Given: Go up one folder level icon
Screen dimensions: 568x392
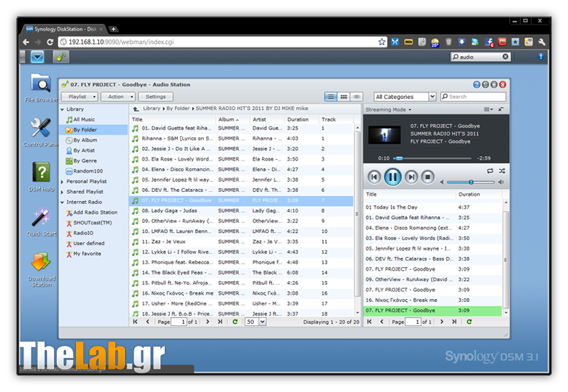Looking at the screenshot, I should point(136,109).
